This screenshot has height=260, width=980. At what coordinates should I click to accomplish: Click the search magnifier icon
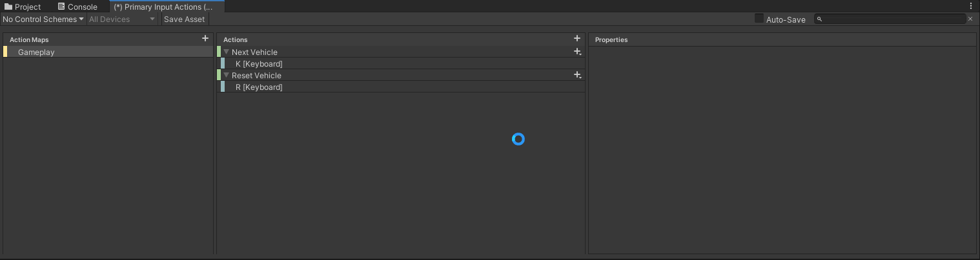(x=819, y=19)
